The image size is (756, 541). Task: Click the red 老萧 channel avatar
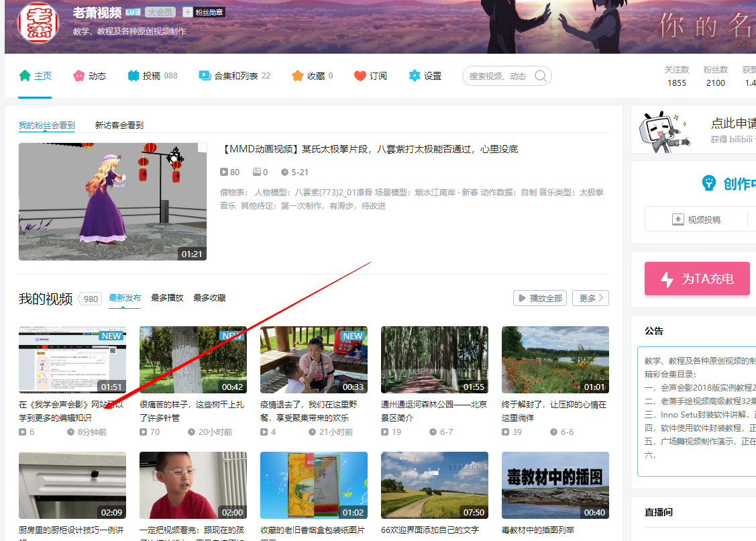(38, 23)
